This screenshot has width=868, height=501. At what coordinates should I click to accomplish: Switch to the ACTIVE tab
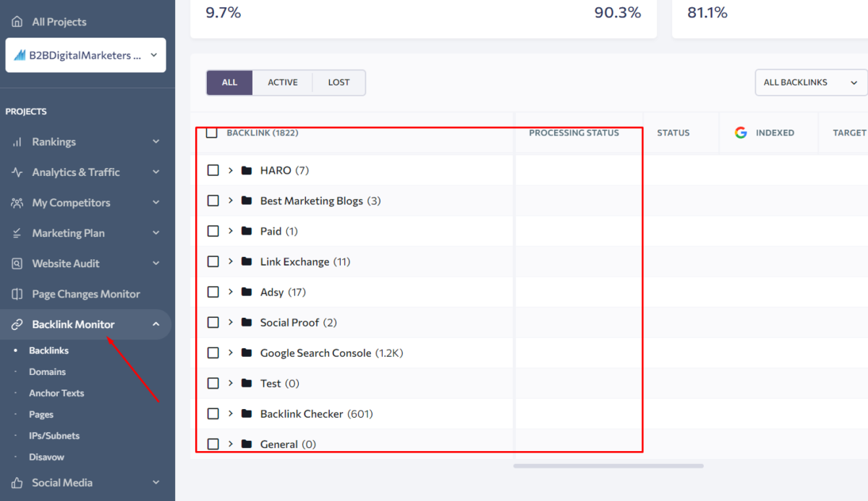coord(283,82)
